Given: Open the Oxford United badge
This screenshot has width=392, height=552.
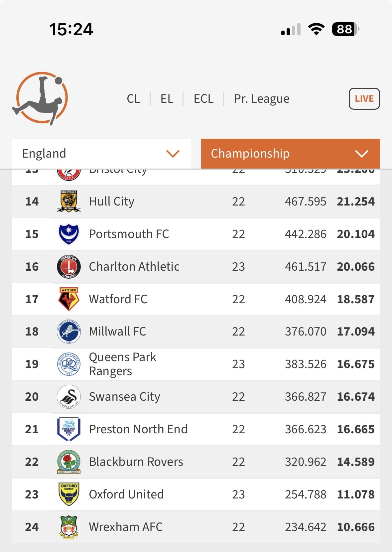Looking at the screenshot, I should click(x=69, y=494).
